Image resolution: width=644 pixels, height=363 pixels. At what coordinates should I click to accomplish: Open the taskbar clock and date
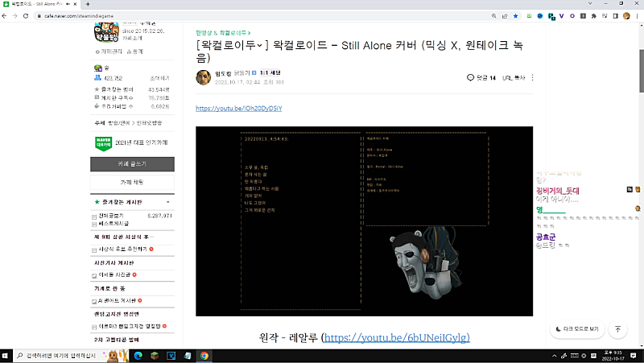(613, 356)
